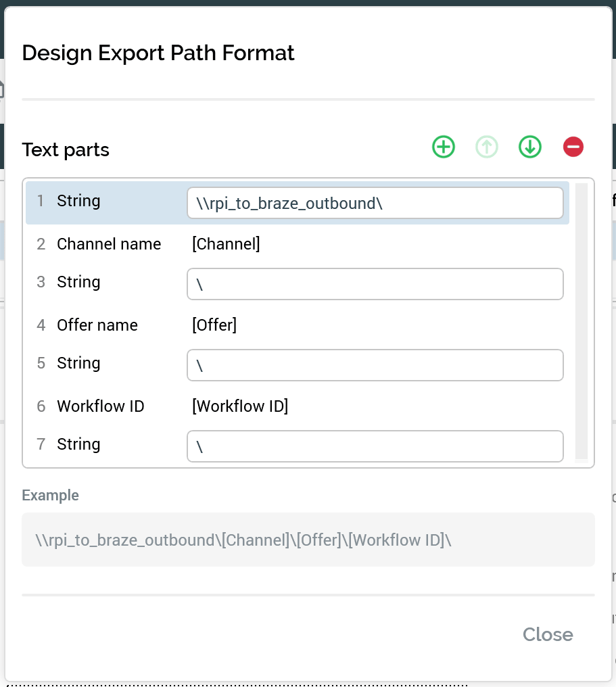Focus the backslash input field in row 5

point(375,365)
